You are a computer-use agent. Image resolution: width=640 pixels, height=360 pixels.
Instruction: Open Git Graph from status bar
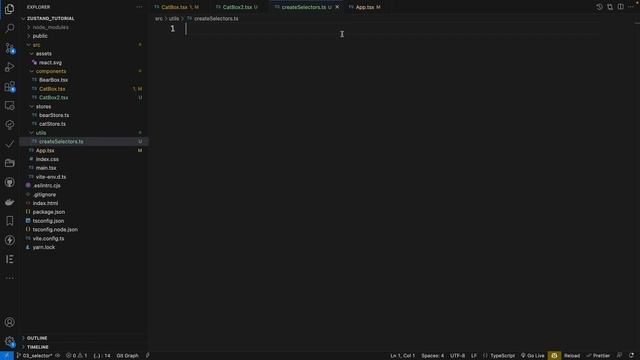coord(127,356)
